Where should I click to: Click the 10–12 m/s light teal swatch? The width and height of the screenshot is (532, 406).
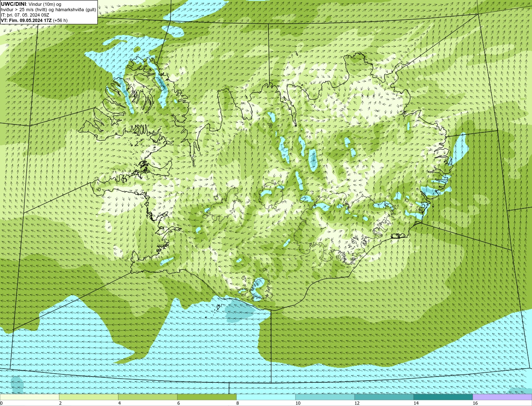pos(325,397)
